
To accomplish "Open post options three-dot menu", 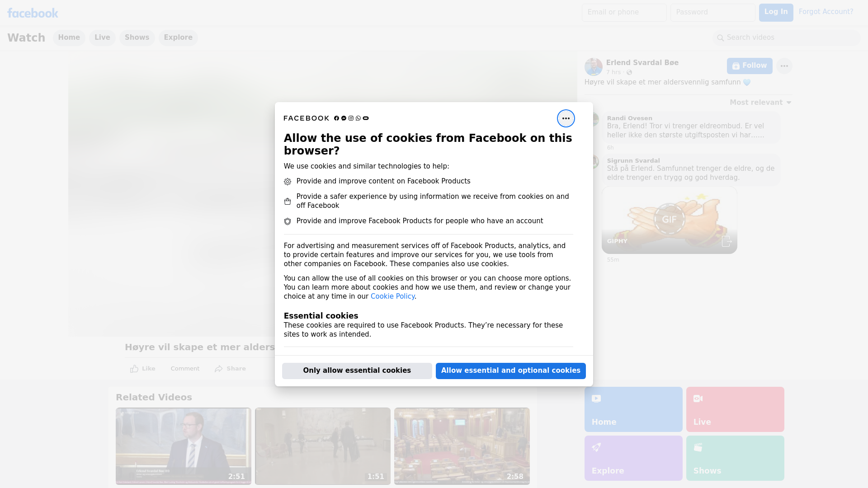I will pos(784,66).
